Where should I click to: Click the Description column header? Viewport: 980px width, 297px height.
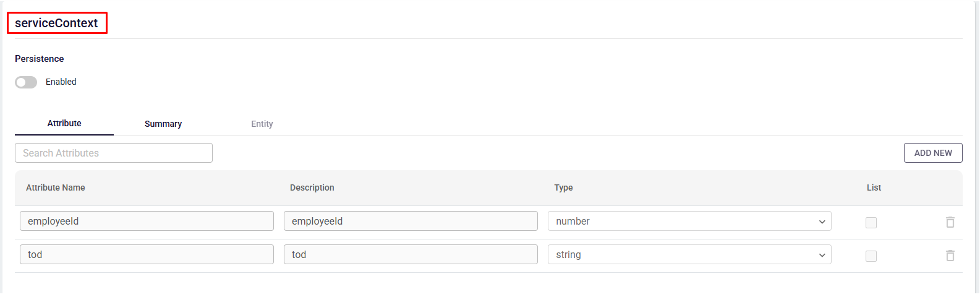coord(312,187)
